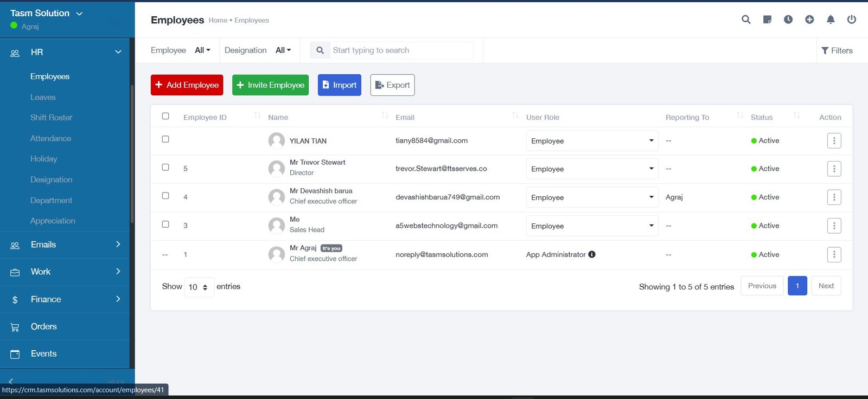Open user role dropdown for Devashish barua

tap(592, 197)
